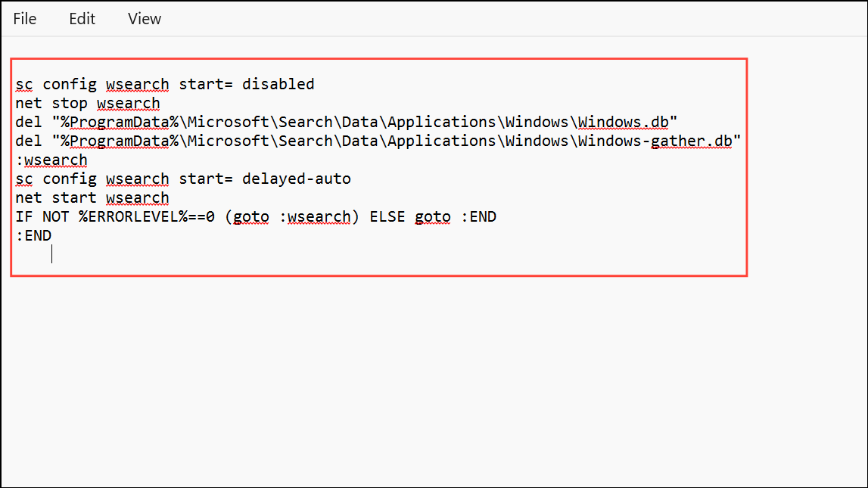Viewport: 868px width, 488px height.
Task: Open the View menu
Action: point(144,19)
